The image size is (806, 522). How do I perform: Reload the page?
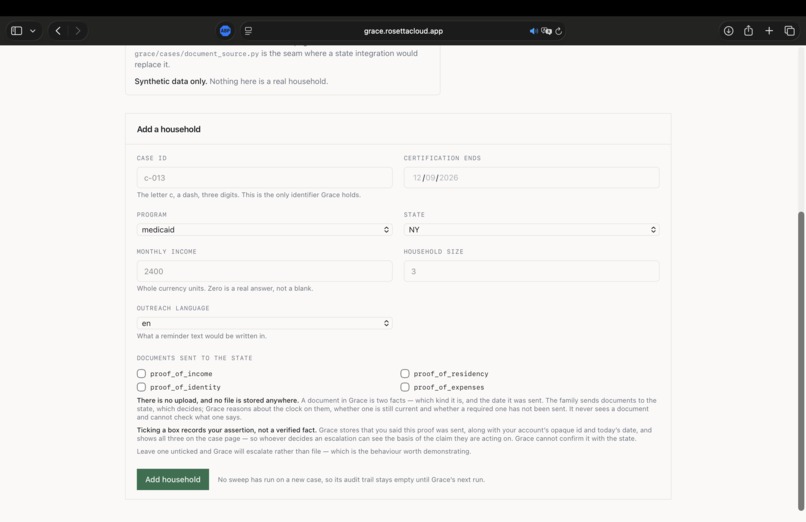pyautogui.click(x=559, y=31)
